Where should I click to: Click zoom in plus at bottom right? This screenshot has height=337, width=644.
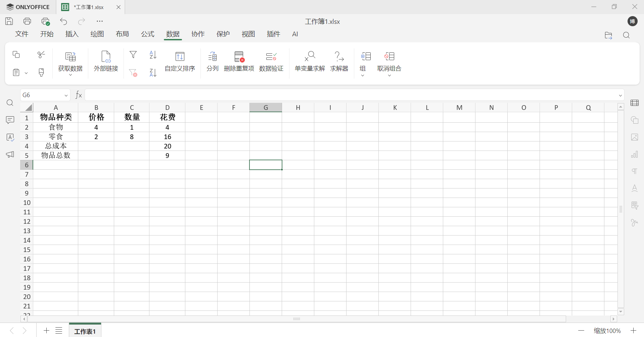coord(633,331)
